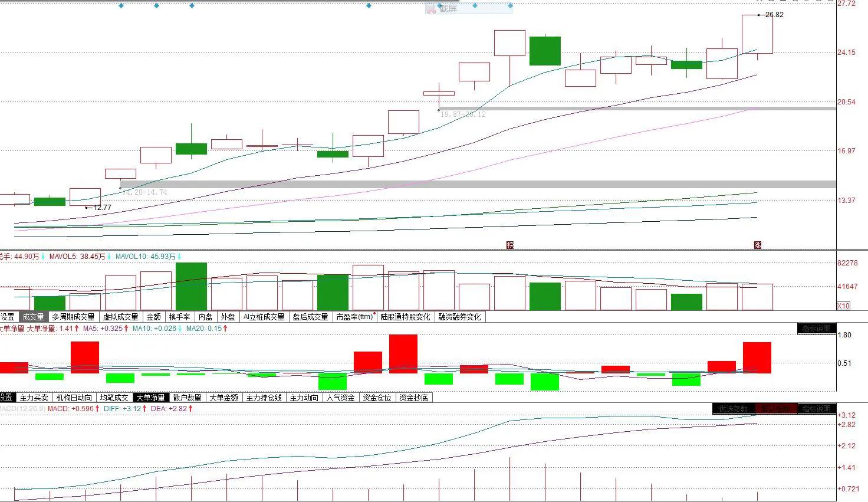Select the 均笔成交 tab
868x502 pixels.
pos(114,398)
